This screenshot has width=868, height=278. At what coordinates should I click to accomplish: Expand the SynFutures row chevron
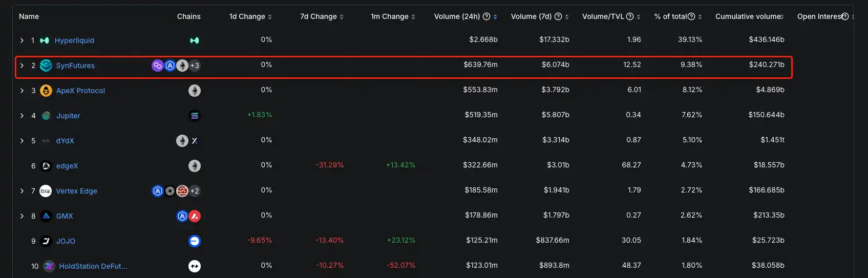tap(22, 66)
